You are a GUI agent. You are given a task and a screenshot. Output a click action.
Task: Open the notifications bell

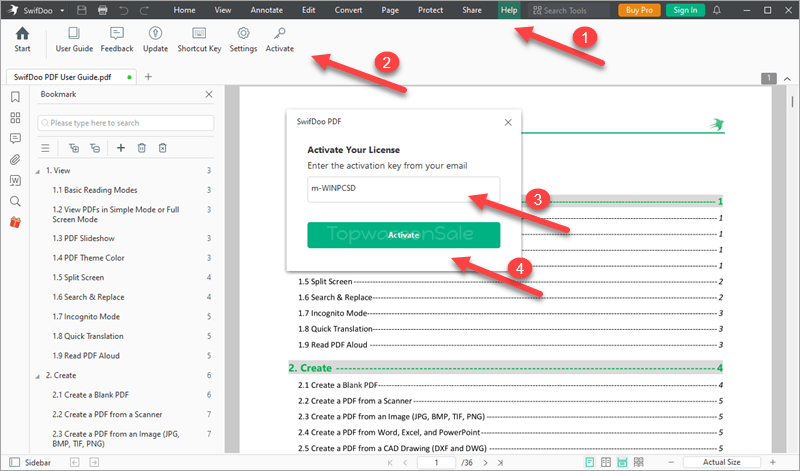coord(717,10)
